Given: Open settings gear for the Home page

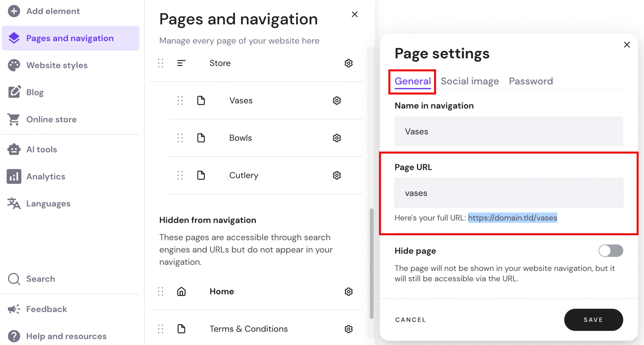Looking at the screenshot, I should pyautogui.click(x=348, y=291).
